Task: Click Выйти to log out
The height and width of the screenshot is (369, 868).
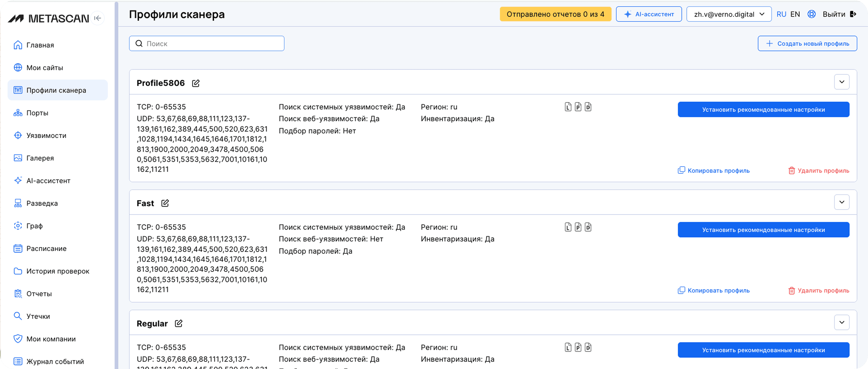Action: [x=839, y=14]
